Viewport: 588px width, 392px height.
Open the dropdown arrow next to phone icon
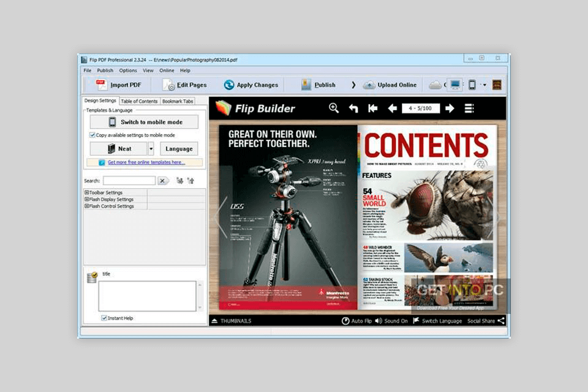pyautogui.click(x=484, y=85)
